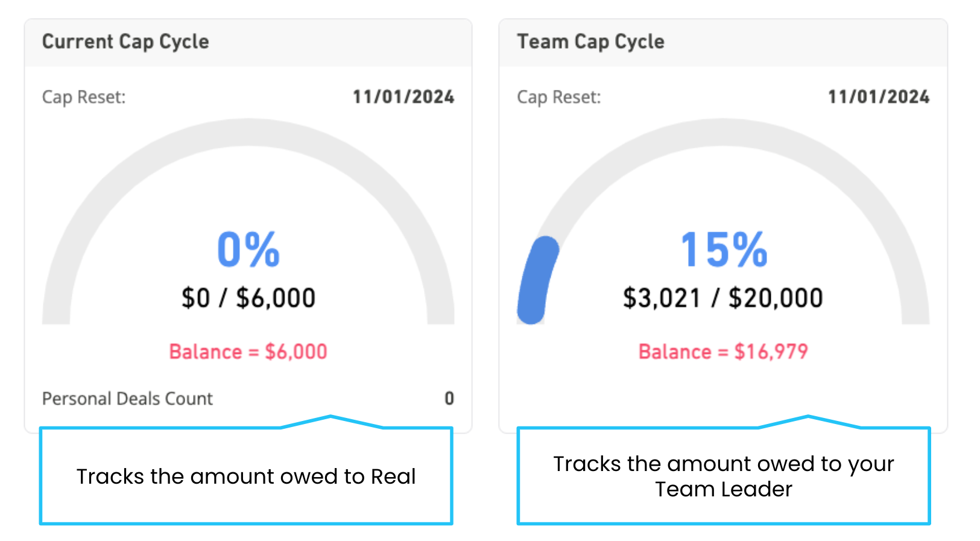Click Cap Reset label in Team Cap card
Viewport: 980px width, 541px height.
[559, 97]
